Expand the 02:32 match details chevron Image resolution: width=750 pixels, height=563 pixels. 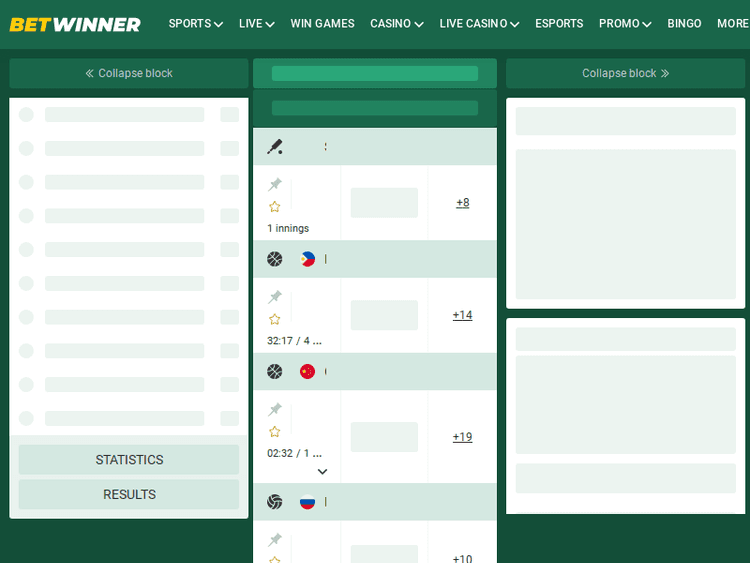click(322, 472)
